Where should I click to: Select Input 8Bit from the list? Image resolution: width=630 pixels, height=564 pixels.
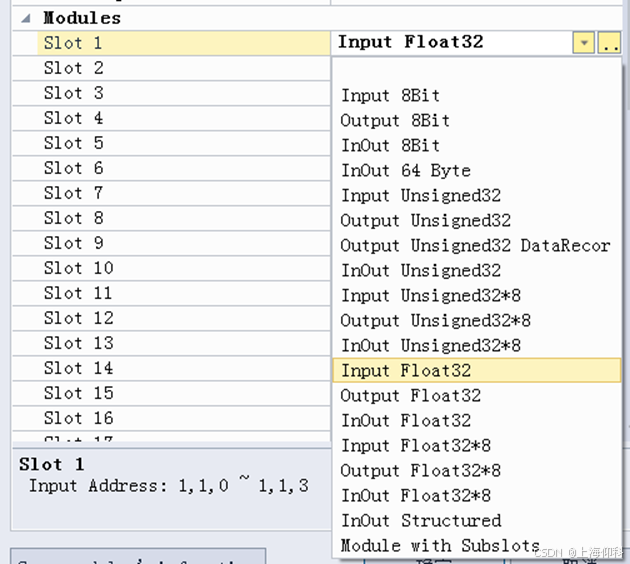click(x=390, y=96)
